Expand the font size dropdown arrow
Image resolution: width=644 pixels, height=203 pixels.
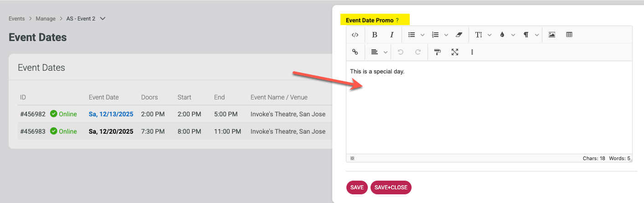point(489,35)
